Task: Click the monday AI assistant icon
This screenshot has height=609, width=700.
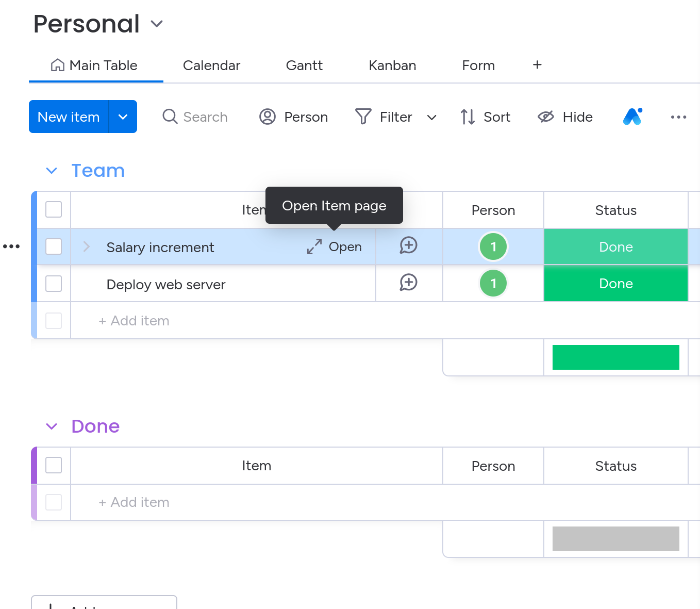Action: [632, 117]
